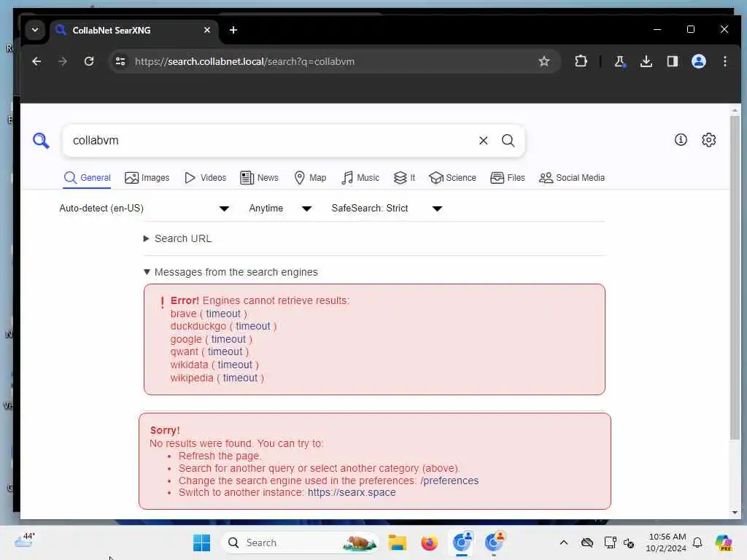Click wikipedia timeout link

(x=240, y=378)
